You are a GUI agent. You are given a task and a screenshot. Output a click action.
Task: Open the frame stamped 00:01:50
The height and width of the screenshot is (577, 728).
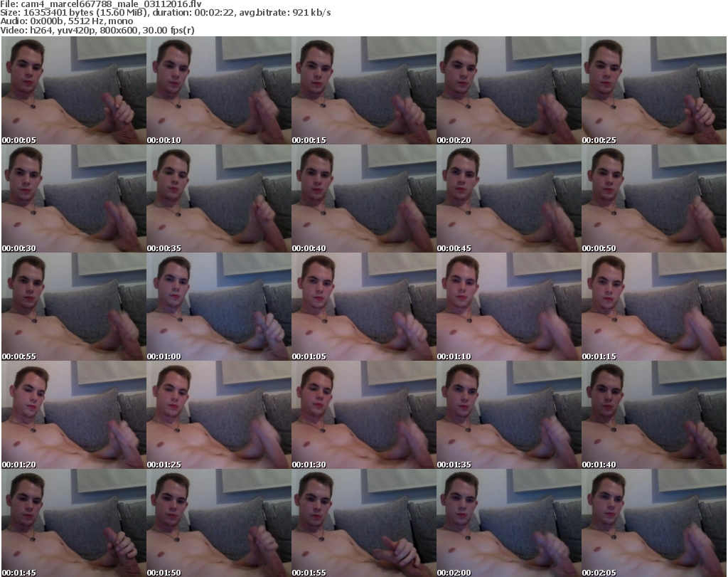[x=219, y=523]
